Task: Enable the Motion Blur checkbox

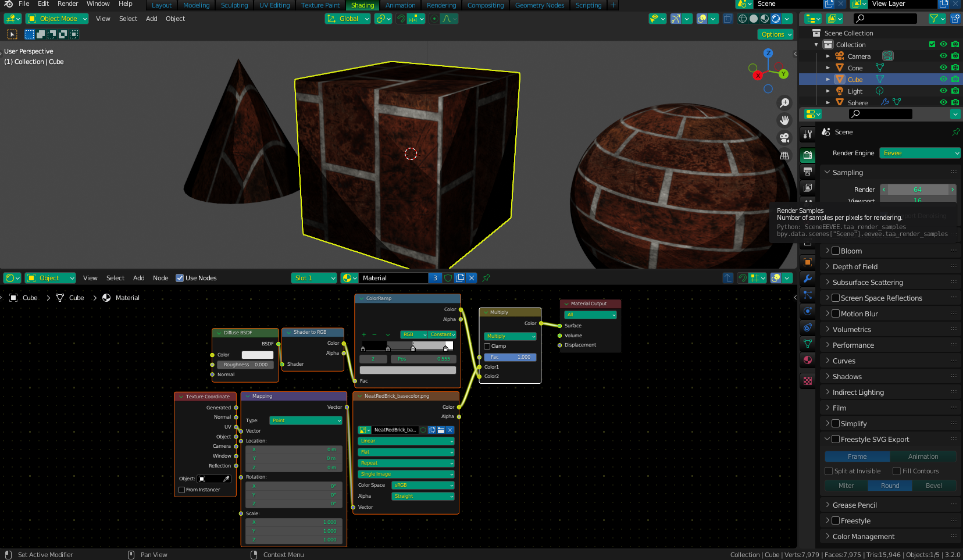Action: (836, 314)
